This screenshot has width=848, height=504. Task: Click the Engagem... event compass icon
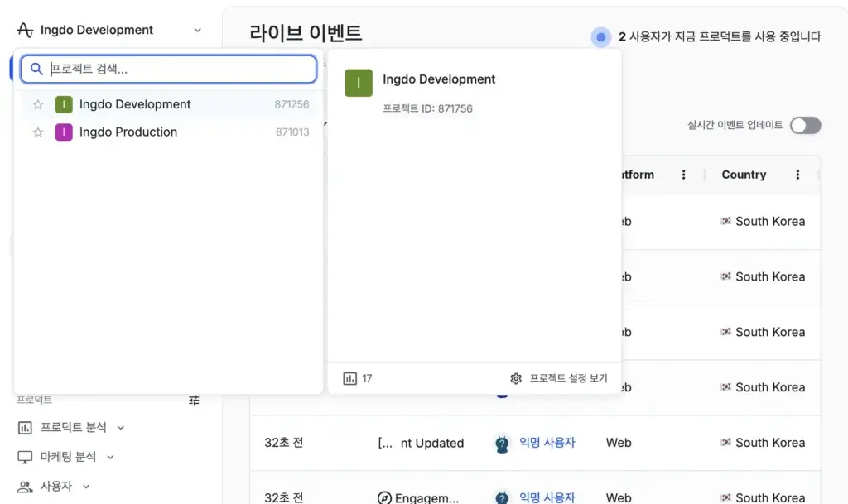[384, 497]
